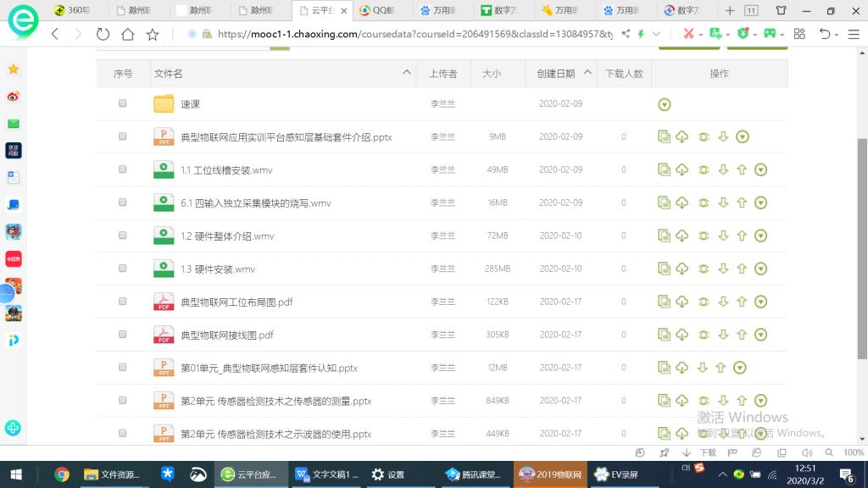This screenshot has width=868, height=488.
Task: Expand more options for 第01单元 pptx row
Action: click(x=740, y=368)
